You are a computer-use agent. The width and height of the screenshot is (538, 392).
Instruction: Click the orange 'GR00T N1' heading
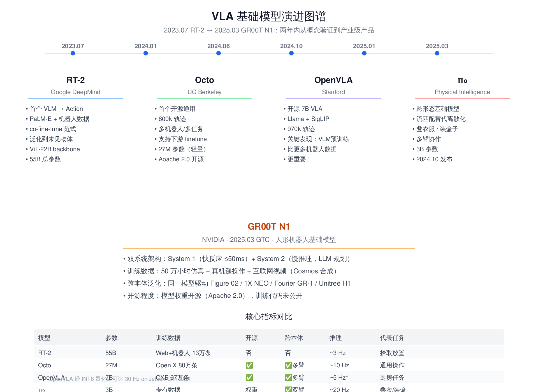[x=269, y=226]
